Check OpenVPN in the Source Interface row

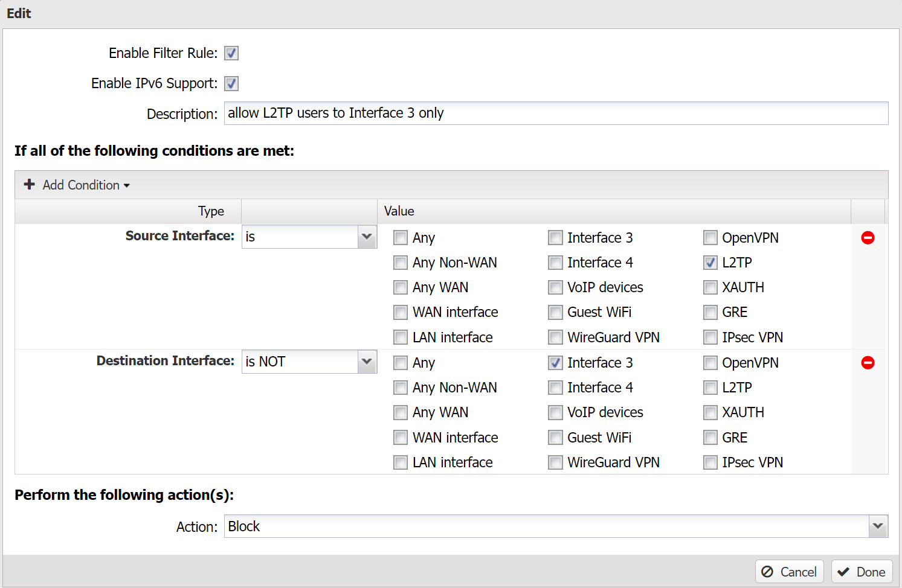pos(710,238)
